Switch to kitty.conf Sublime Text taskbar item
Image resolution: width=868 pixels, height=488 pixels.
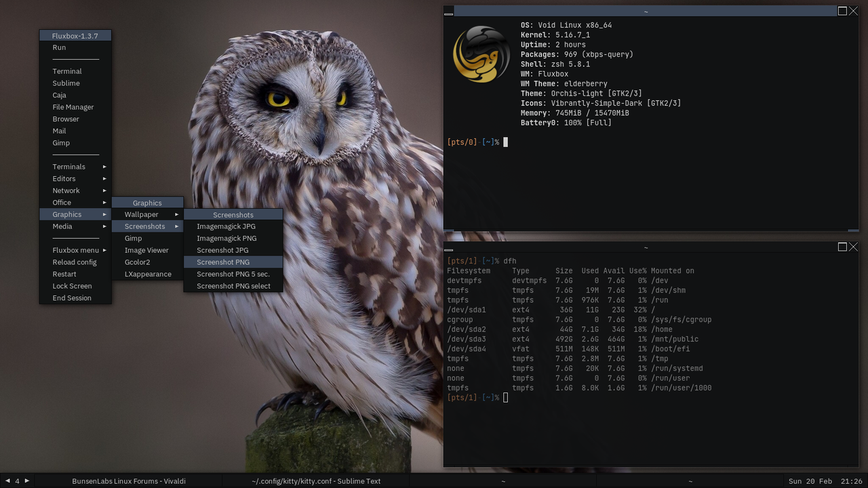click(x=316, y=481)
